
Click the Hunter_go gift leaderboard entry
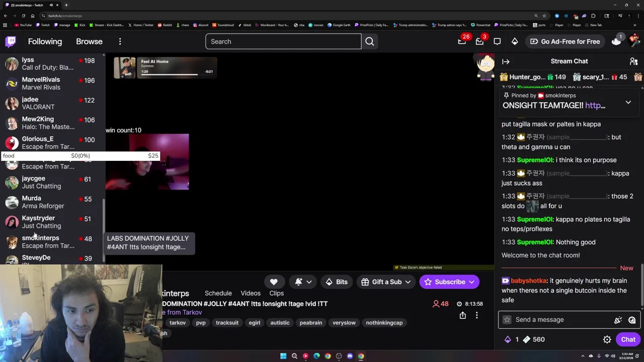click(533, 77)
